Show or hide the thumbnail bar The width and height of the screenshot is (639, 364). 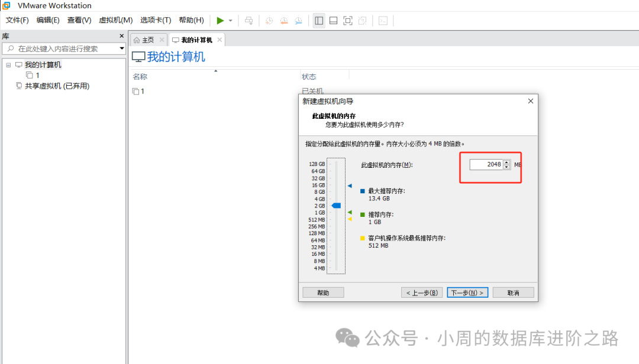point(333,20)
